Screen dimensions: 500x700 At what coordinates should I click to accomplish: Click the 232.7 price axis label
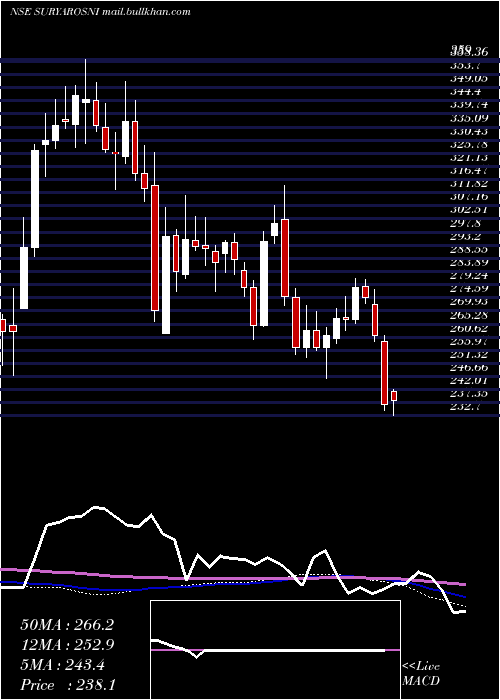pos(465,407)
